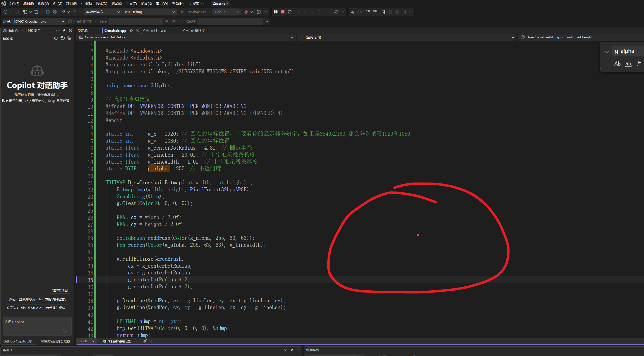Click the Undo arrow icon
Image resolution: width=644 pixels, height=356 pixels.
click(x=63, y=12)
